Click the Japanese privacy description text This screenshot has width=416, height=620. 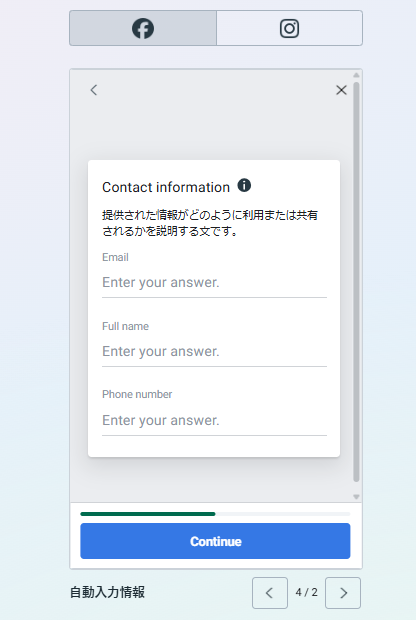click(210, 223)
